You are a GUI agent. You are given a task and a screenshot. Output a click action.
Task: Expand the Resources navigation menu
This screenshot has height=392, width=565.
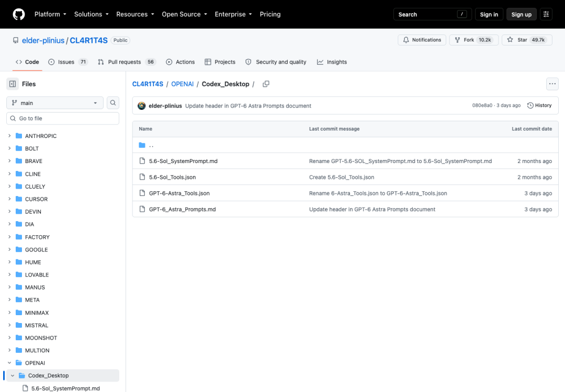(x=135, y=15)
